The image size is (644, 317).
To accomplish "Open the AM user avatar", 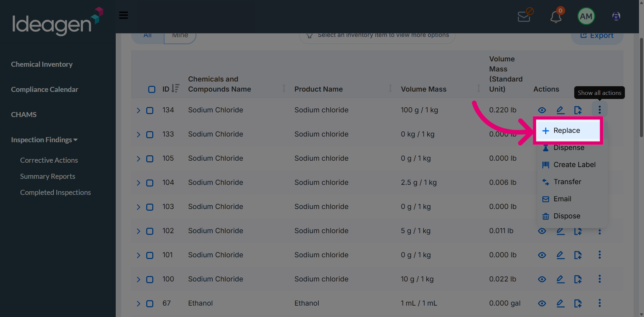I will 586,16.
